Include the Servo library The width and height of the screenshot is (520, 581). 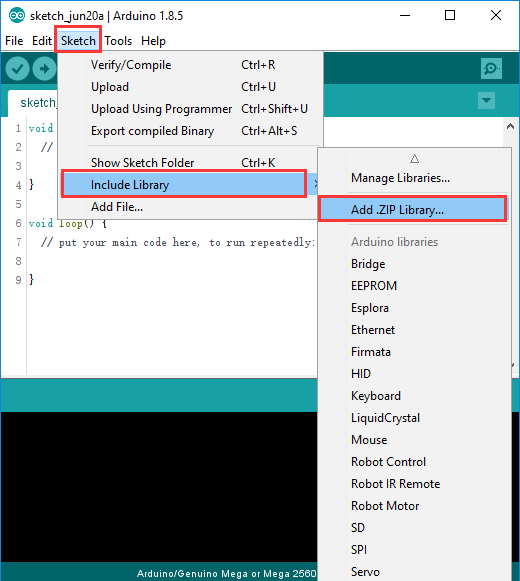coord(414,572)
